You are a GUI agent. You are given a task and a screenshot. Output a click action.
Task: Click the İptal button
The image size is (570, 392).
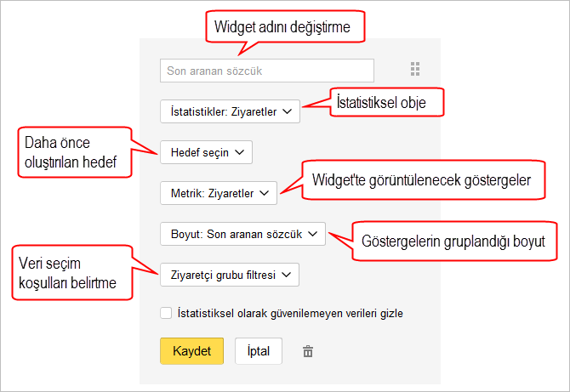[x=259, y=351]
